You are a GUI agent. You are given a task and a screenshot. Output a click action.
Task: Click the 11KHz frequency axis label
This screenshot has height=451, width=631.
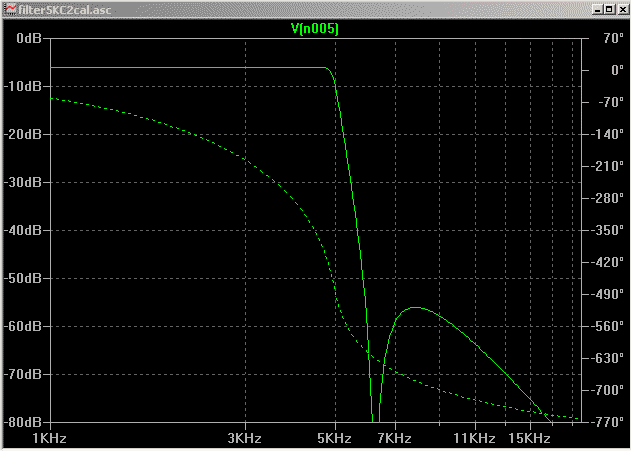(474, 439)
